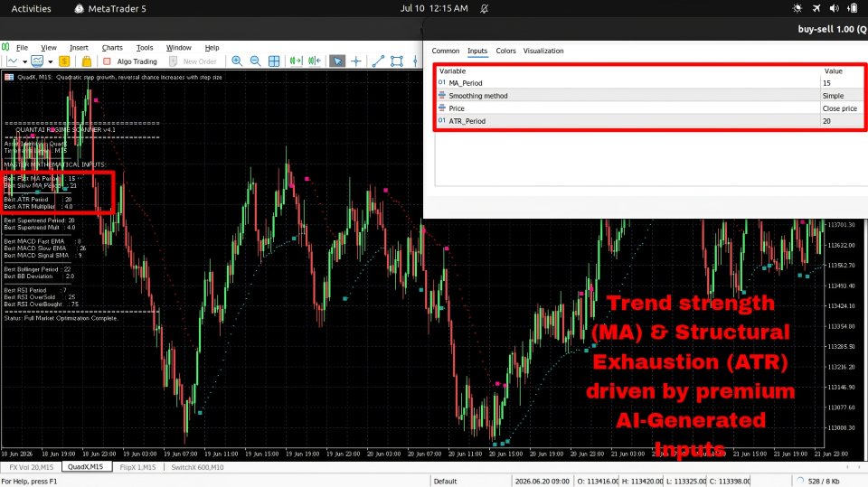Viewport: 868px width, 487px height.
Task: Zoom out of the chart
Action: (255, 61)
